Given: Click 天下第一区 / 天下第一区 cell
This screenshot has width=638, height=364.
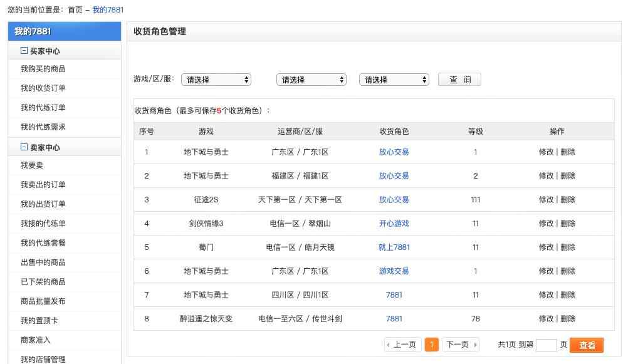Looking at the screenshot, I should click(x=300, y=200).
